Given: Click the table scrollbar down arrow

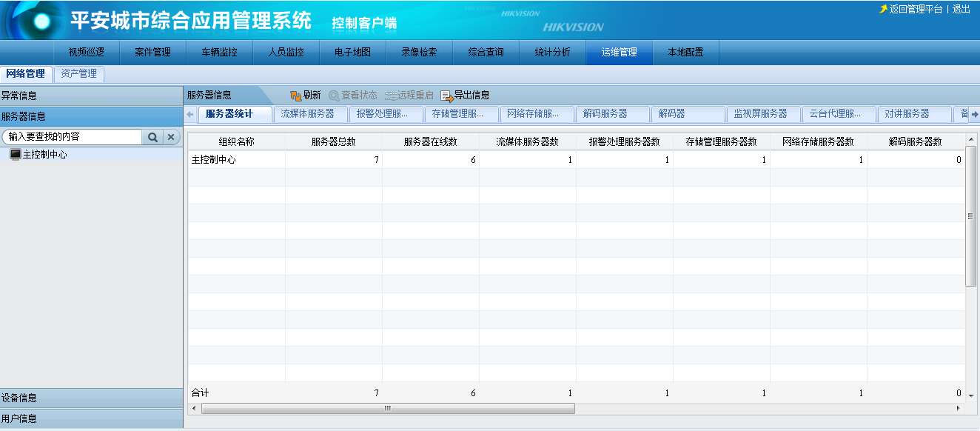Looking at the screenshot, I should tap(971, 395).
